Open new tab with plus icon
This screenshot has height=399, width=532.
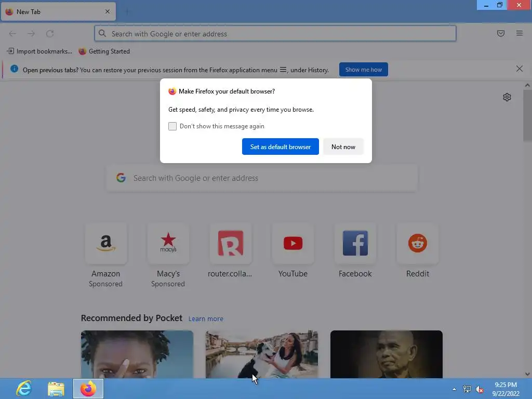(127, 12)
